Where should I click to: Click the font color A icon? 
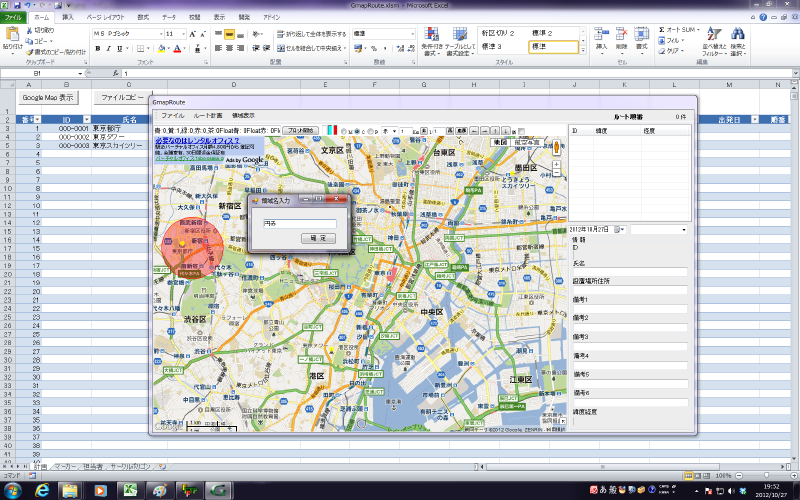pyautogui.click(x=177, y=47)
